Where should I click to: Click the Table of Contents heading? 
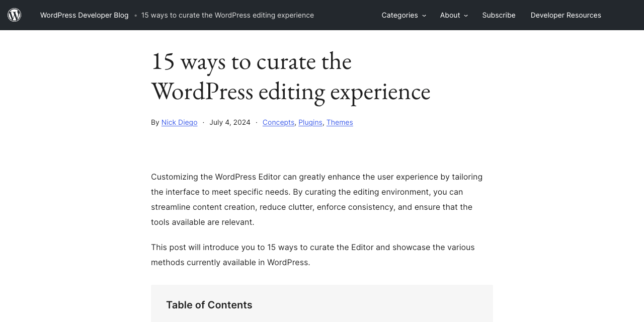point(209,305)
